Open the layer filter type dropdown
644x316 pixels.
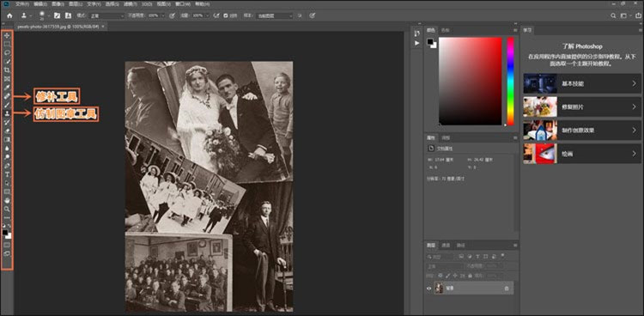pyautogui.click(x=441, y=257)
